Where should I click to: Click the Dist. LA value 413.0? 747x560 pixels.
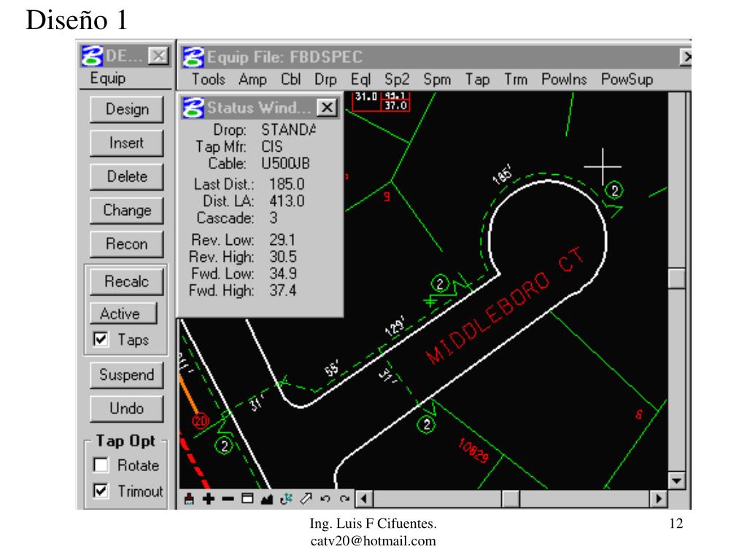287,201
